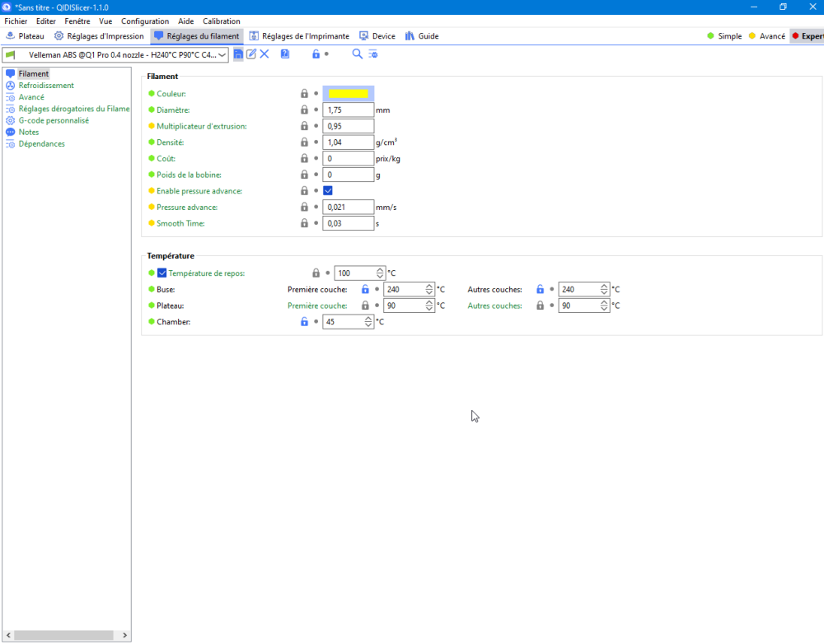Switch to the Réglages d'Impression tab
This screenshot has width=824, height=644.
99,36
